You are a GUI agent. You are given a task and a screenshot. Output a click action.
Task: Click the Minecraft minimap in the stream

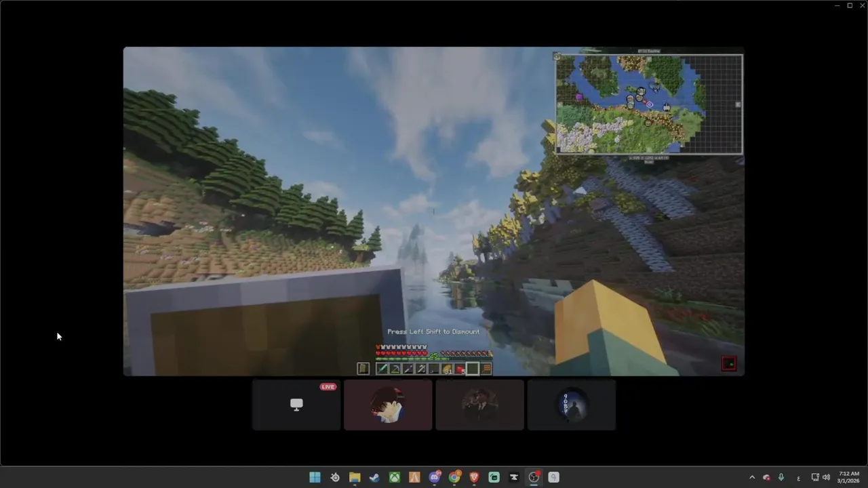649,104
